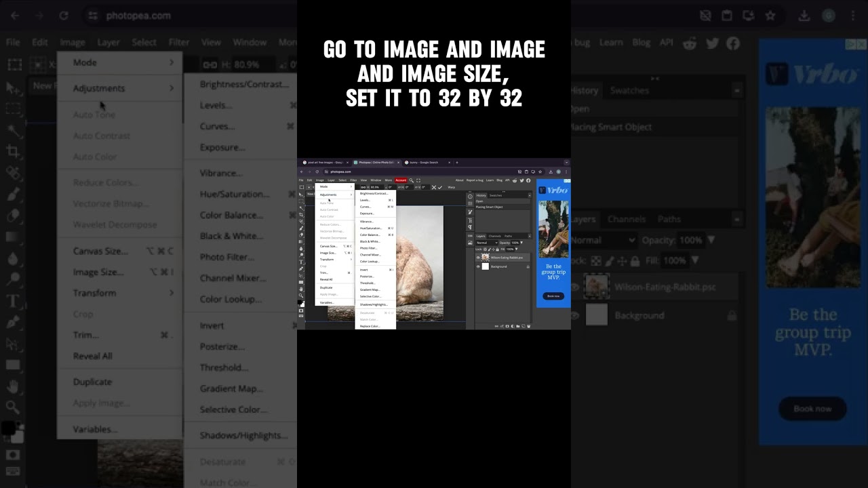Toggle lock position icon in the dimmed Layers panel
Image resolution: width=868 pixels, height=488 pixels.
pyautogui.click(x=623, y=261)
